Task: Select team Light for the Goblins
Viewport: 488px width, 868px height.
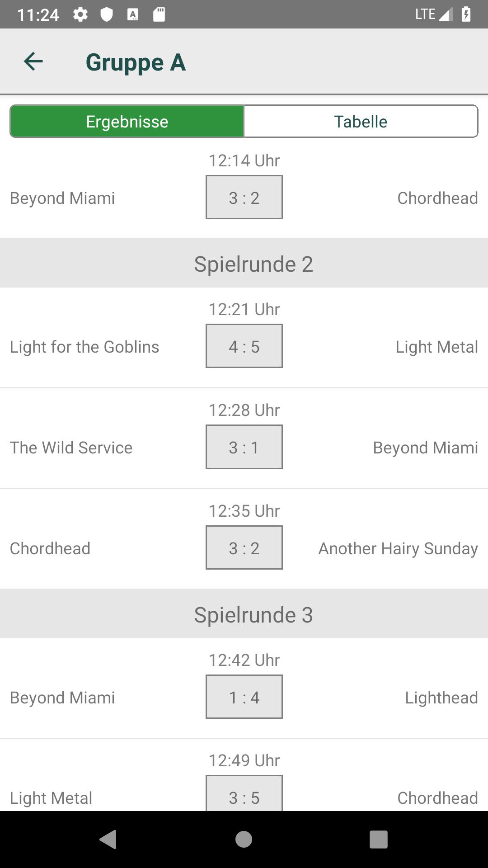Action: [84, 347]
